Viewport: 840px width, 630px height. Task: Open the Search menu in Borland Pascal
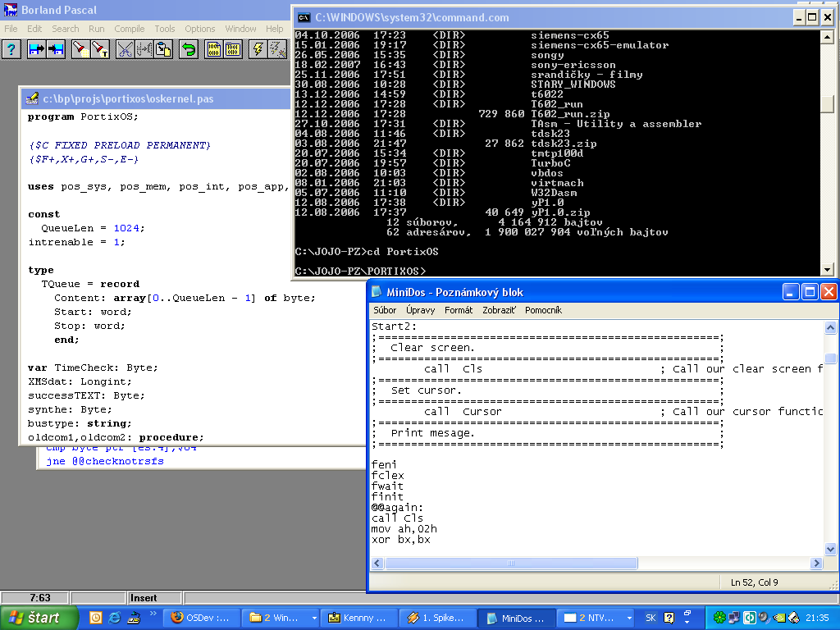(x=66, y=29)
